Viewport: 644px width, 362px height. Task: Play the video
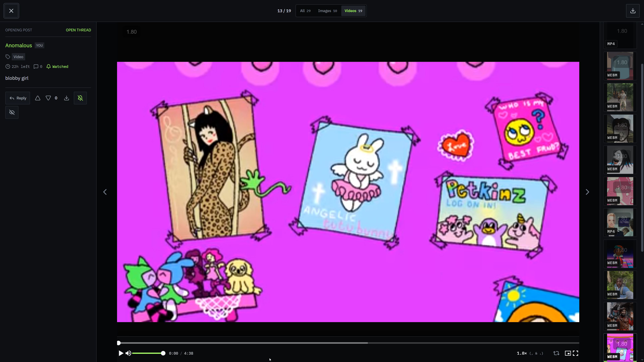[121, 353]
